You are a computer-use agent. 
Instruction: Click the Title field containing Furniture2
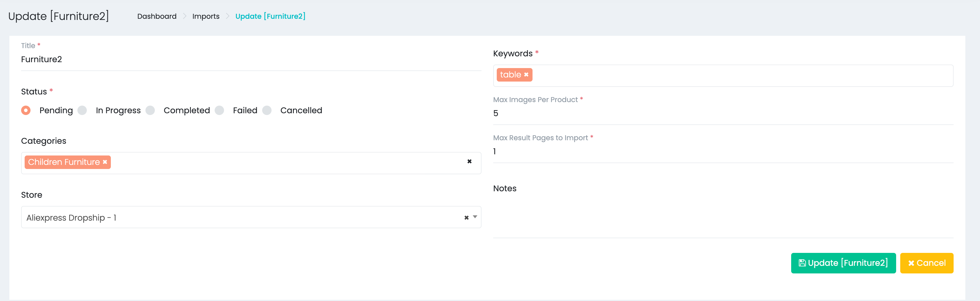[251, 60]
